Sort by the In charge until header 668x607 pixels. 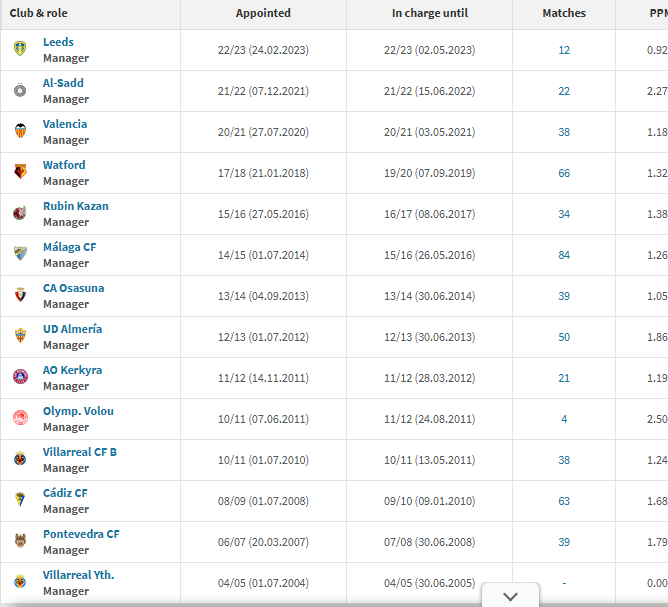click(430, 13)
